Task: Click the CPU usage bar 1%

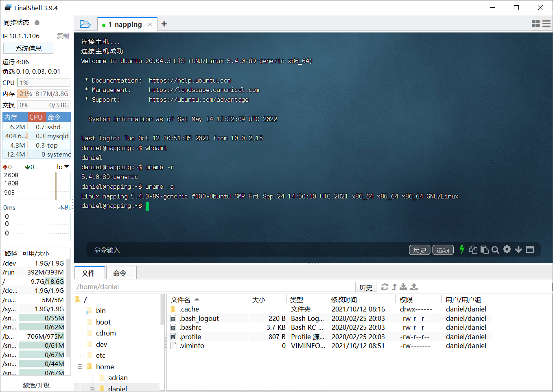Action: pos(44,83)
